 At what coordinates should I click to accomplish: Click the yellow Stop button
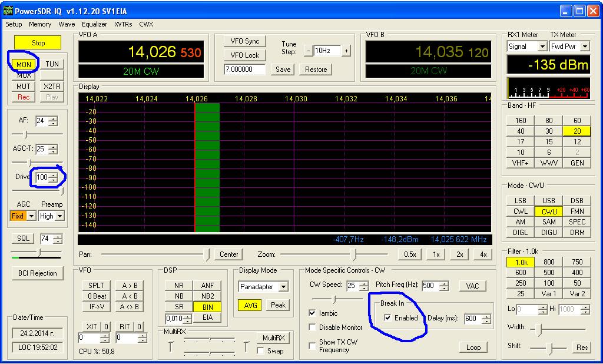(x=38, y=43)
